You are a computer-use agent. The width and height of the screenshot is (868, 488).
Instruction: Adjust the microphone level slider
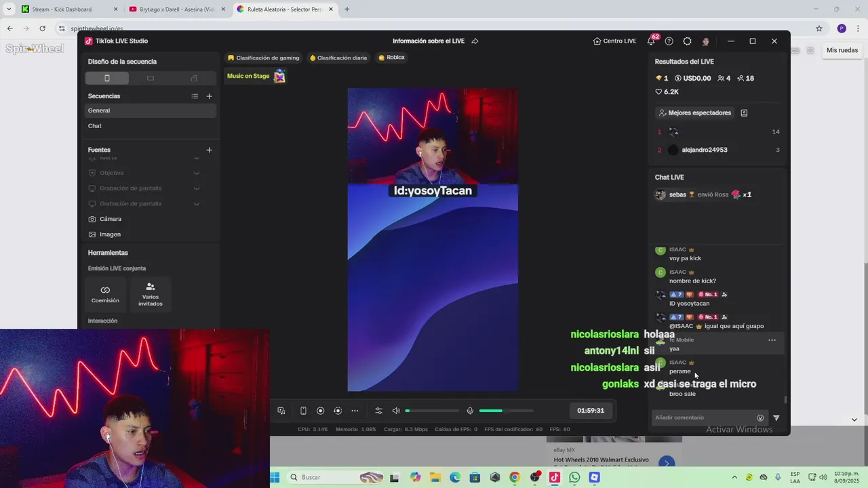click(506, 411)
